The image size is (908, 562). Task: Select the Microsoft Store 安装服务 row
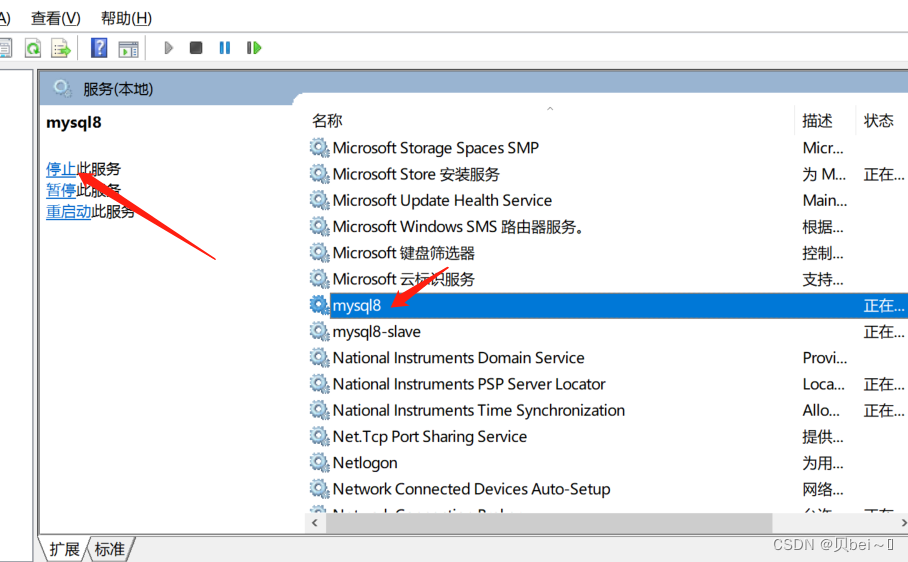tap(416, 174)
